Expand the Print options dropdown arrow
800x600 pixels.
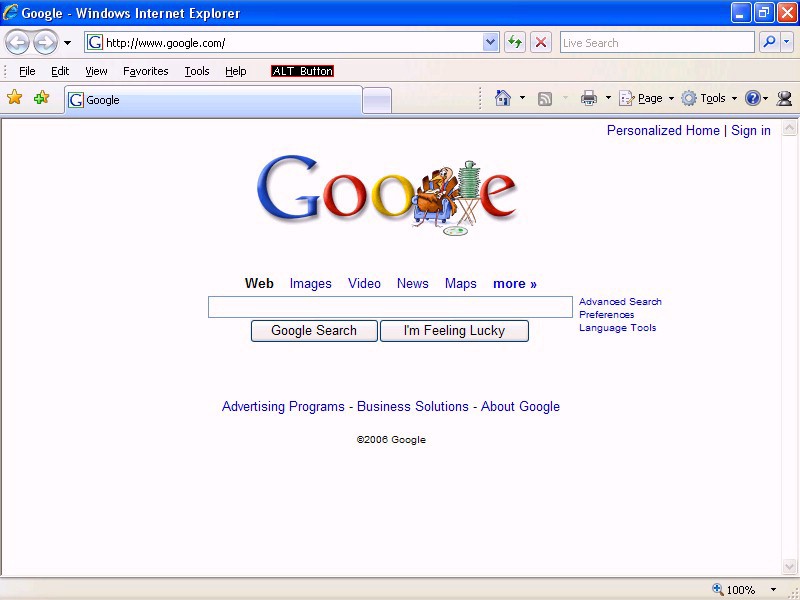pyautogui.click(x=608, y=97)
